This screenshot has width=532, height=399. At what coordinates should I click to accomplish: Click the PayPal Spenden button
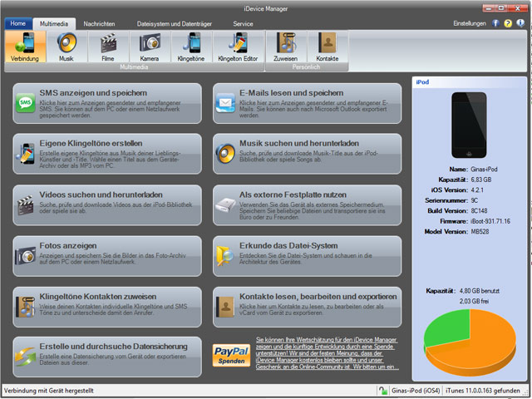click(231, 355)
